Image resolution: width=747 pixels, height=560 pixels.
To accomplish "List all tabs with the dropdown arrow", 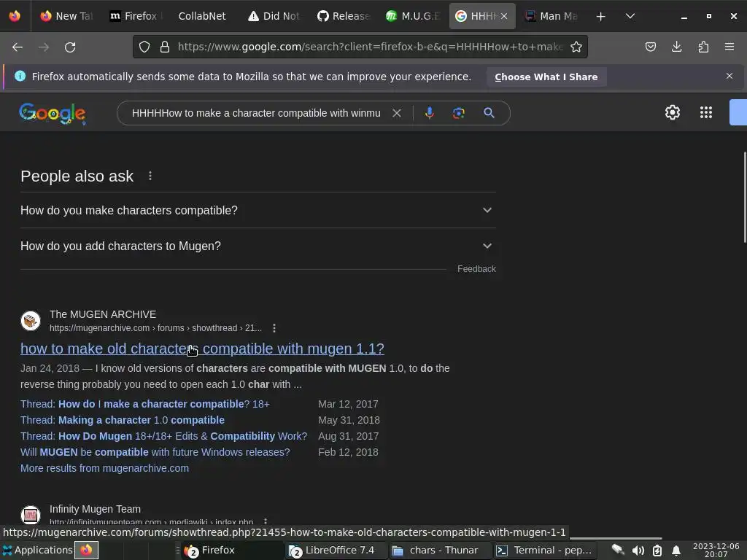I will 630,16.
